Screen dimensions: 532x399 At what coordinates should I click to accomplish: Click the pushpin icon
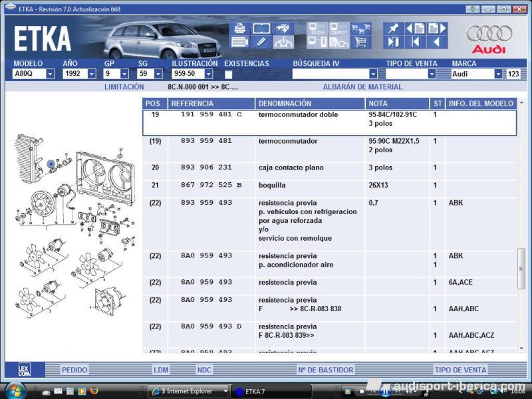tap(394, 29)
